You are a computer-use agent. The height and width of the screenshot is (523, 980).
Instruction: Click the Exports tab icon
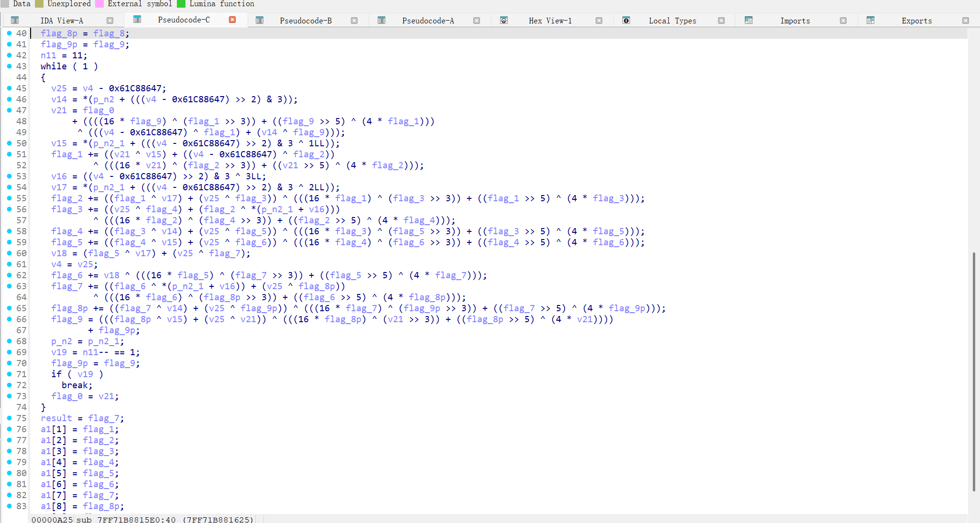(x=871, y=21)
